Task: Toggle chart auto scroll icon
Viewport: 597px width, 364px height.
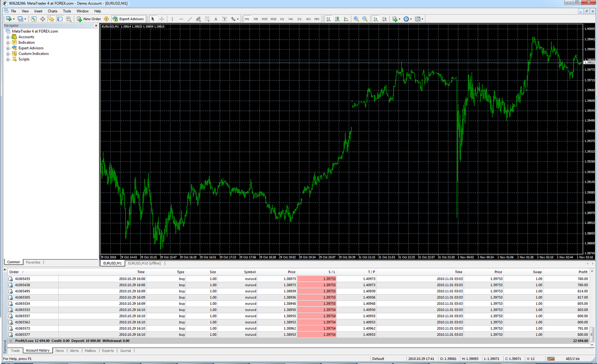Action: click(x=375, y=19)
